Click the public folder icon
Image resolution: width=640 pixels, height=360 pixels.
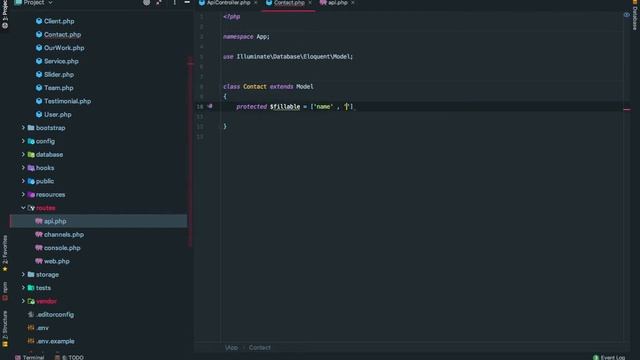pyautogui.click(x=31, y=181)
